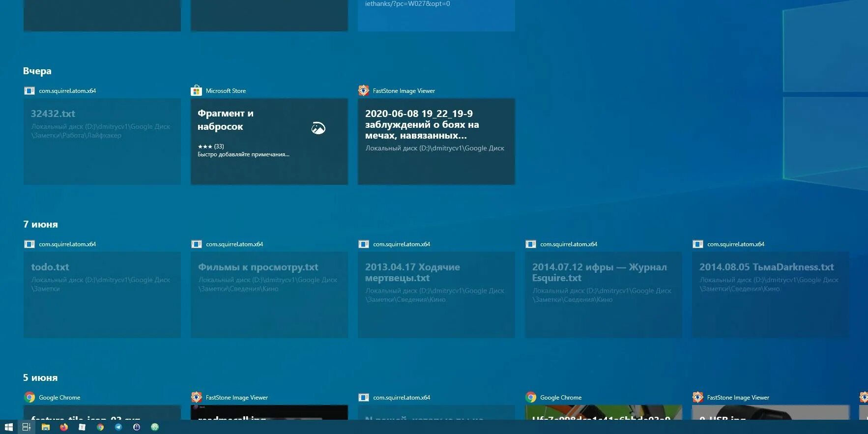Click the FastStone icon above the readmecall.jpg card
Screen dimensions: 868x434
(x=197, y=397)
